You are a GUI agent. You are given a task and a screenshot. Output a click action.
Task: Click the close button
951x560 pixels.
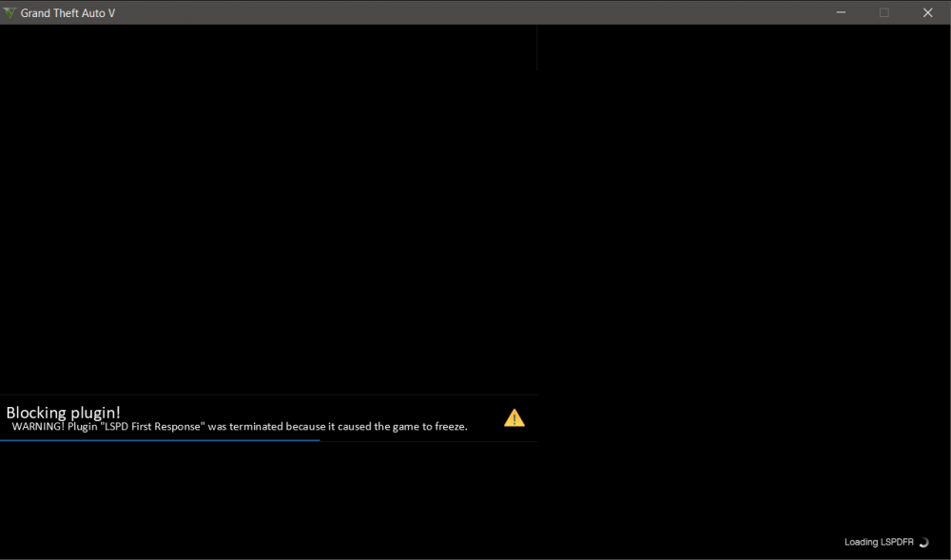pyautogui.click(x=927, y=12)
